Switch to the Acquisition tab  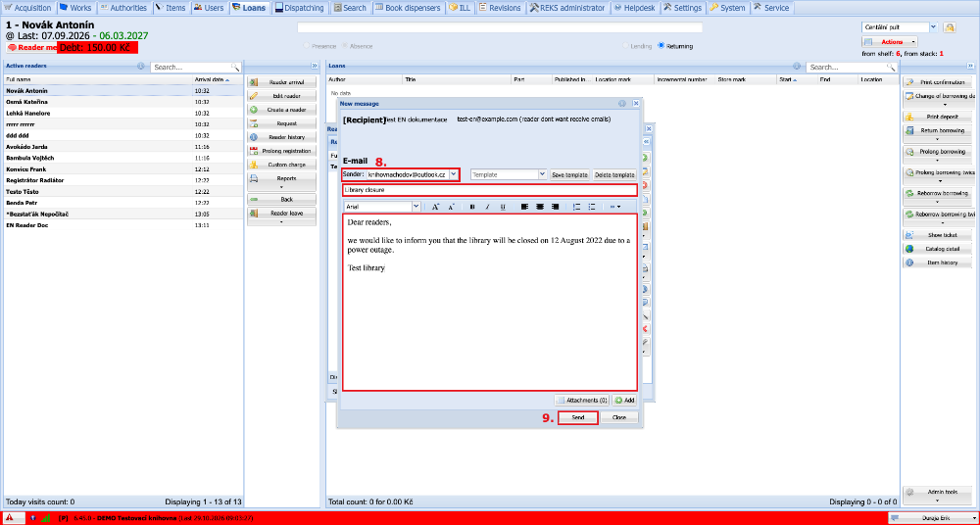click(x=27, y=8)
